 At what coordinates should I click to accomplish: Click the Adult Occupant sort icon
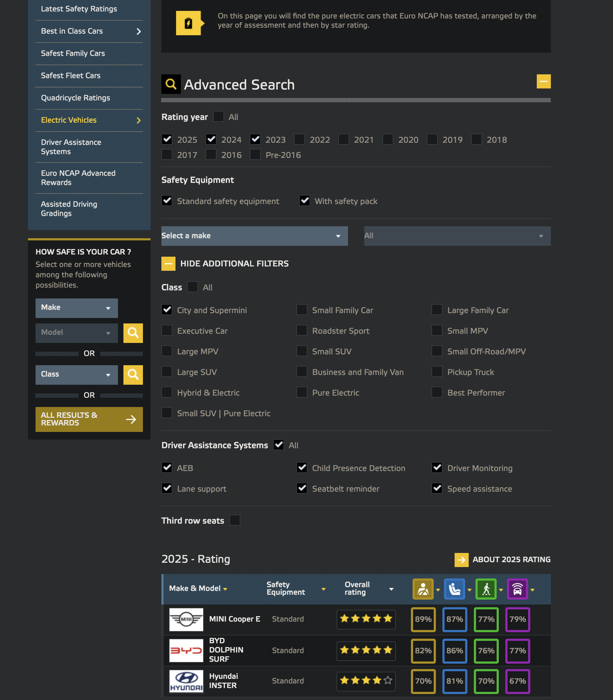coord(423,589)
